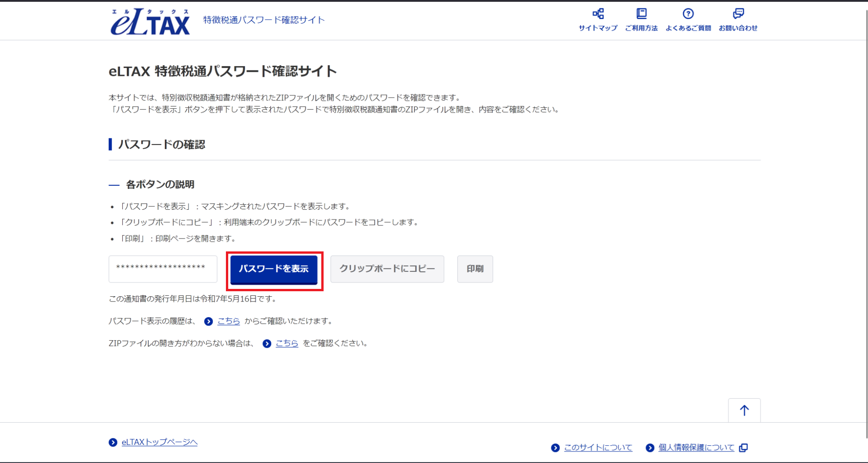Open the サイトマップ sitemap icon
Screen dimensions: 868x463
[x=598, y=14]
